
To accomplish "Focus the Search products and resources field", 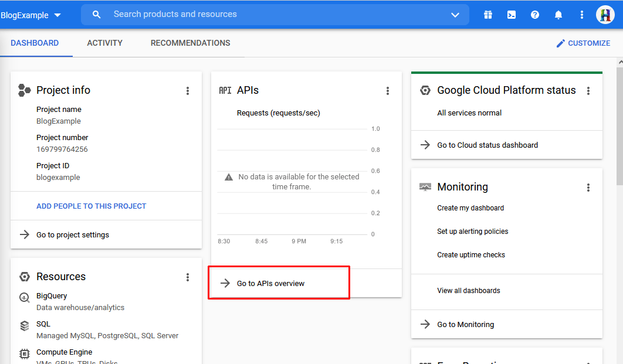I will (275, 14).
